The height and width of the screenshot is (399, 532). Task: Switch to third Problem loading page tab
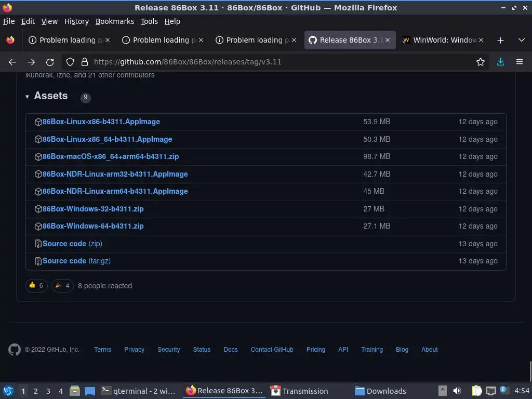pos(256,40)
